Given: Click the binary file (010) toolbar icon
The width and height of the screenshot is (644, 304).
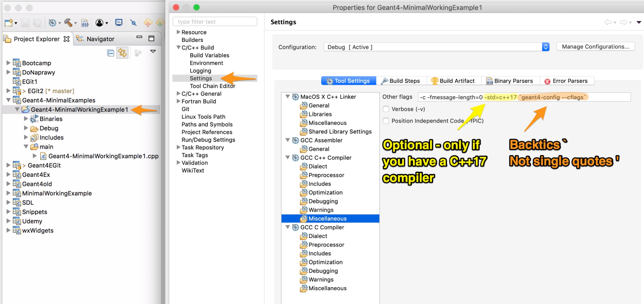Looking at the screenshot, I should (85, 23).
